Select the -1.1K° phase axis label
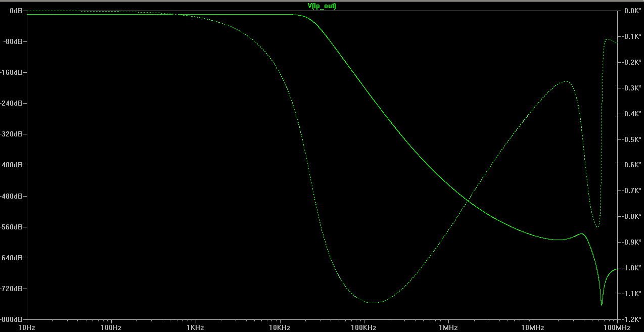Viewport: 644px width, 332px height. [632, 294]
